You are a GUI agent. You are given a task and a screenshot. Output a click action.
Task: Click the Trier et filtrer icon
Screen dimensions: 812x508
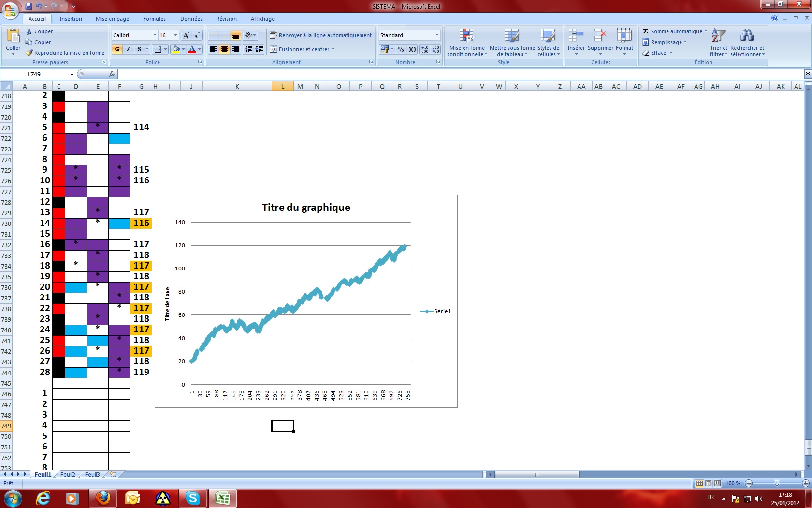click(x=718, y=36)
